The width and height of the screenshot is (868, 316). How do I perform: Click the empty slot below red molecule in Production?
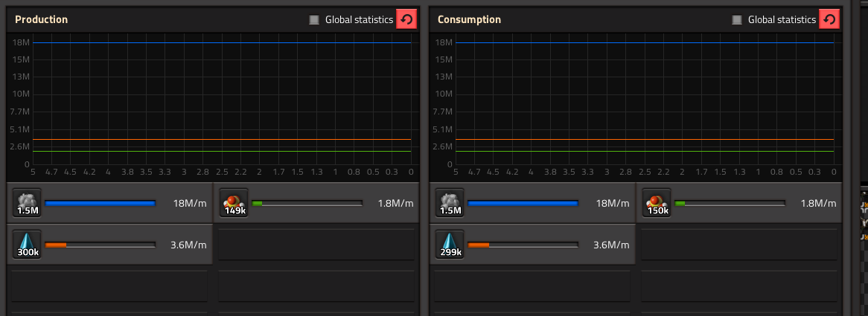tap(316, 244)
